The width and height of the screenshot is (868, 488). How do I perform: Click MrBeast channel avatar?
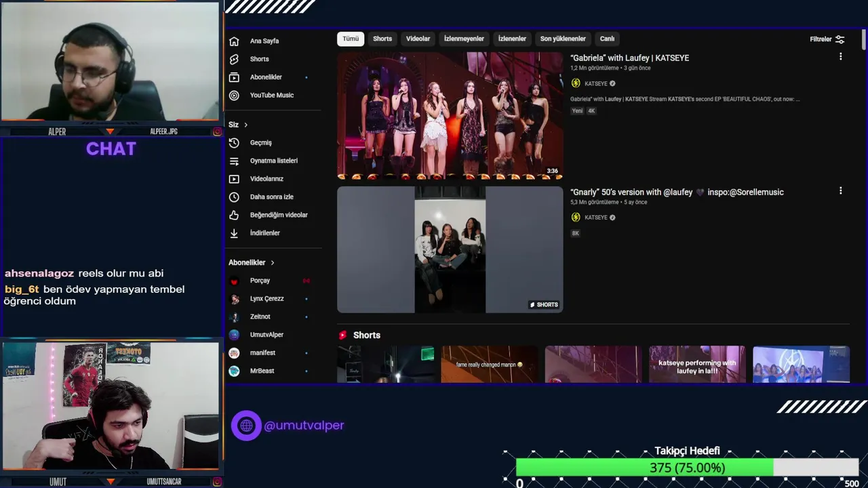[x=234, y=371]
